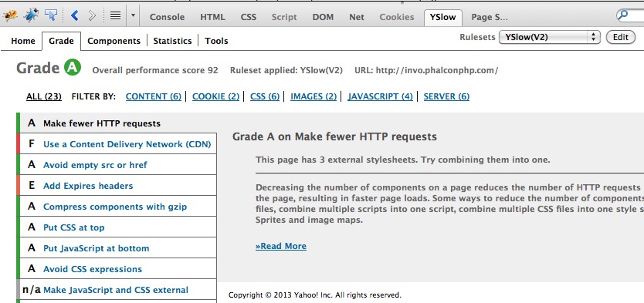644x303 pixels.
Task: Open the panel list lines icon
Action: 115,16
